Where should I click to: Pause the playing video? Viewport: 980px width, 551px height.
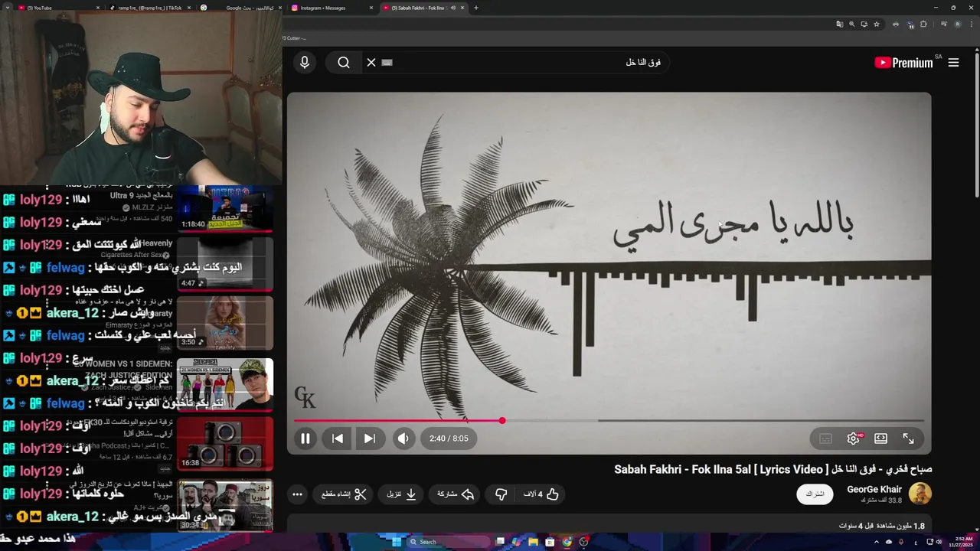305,439
